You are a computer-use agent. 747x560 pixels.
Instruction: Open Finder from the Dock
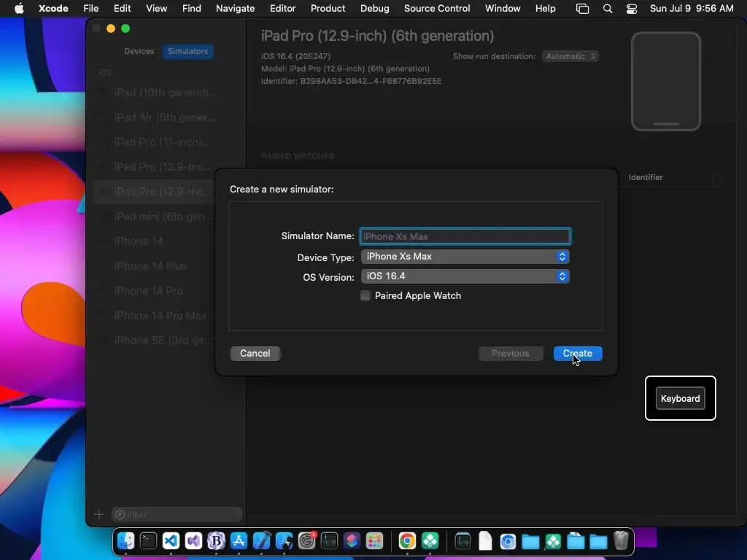point(125,541)
